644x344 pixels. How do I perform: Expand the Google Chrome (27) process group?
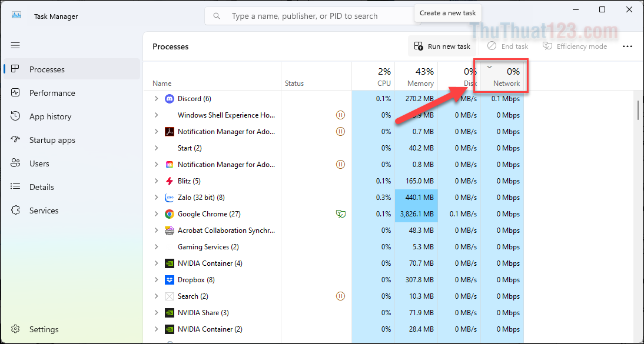coord(156,214)
